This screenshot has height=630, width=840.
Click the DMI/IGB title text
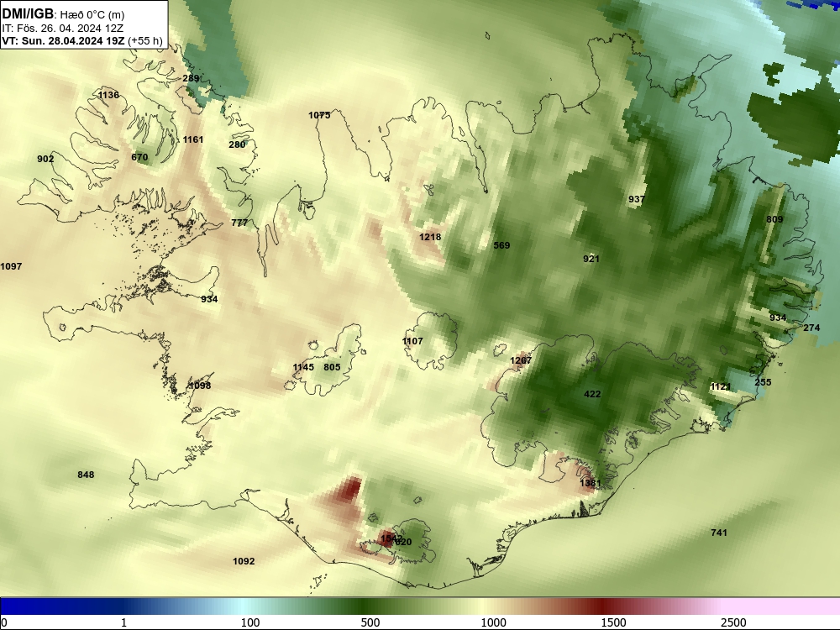(28, 13)
